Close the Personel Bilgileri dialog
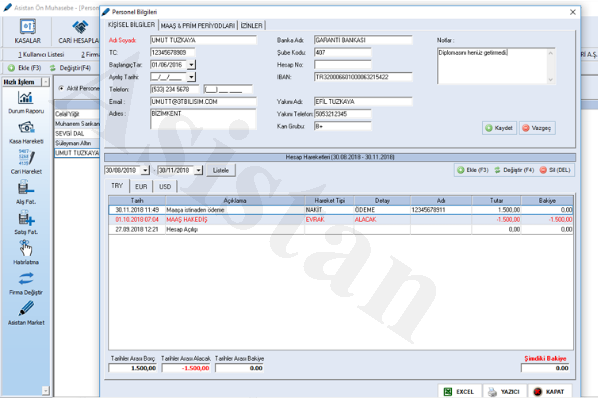Viewport: 598px width, 398px height. pos(572,12)
